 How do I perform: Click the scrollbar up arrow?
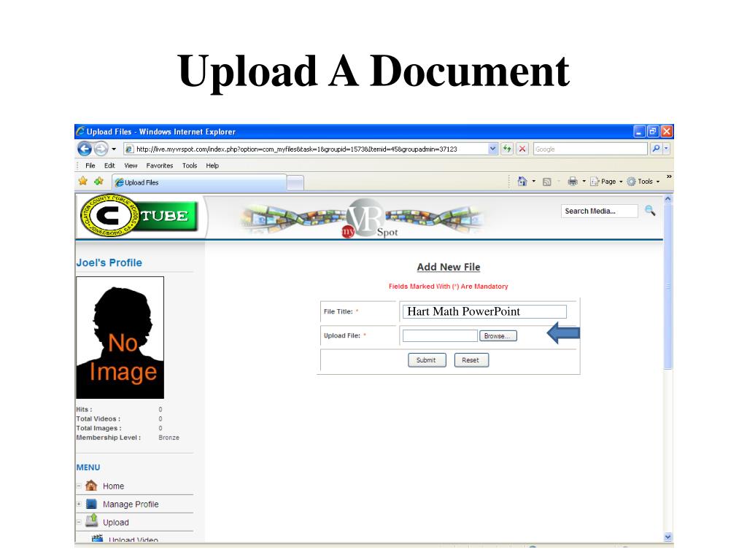(668, 199)
